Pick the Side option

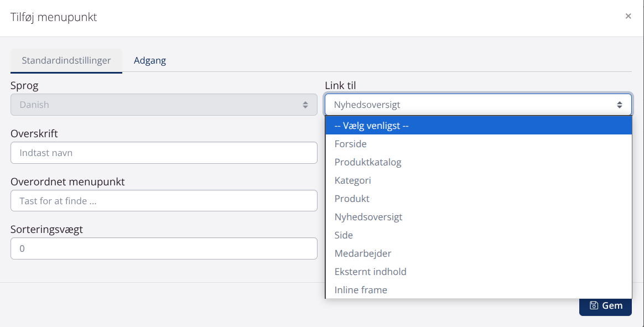click(x=344, y=235)
